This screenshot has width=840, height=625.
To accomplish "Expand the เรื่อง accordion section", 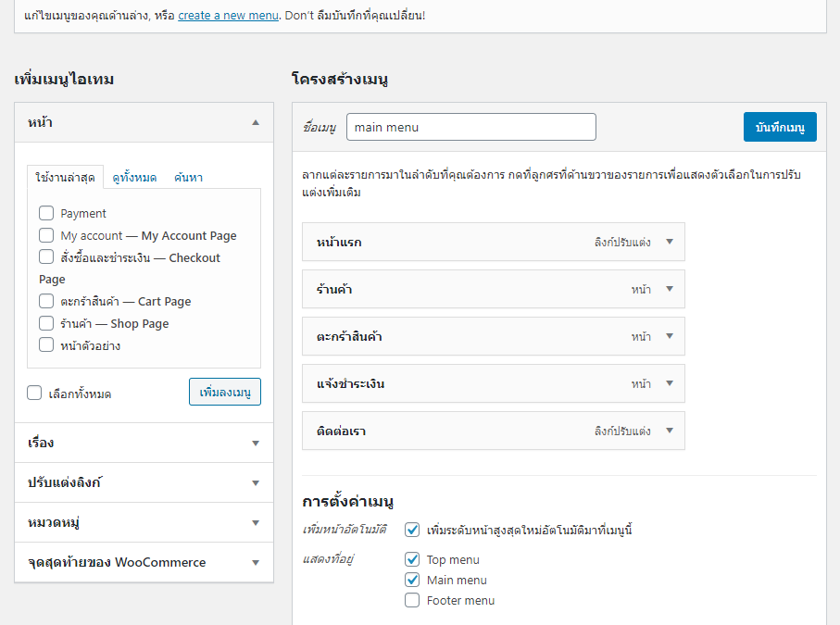I will click(x=144, y=443).
